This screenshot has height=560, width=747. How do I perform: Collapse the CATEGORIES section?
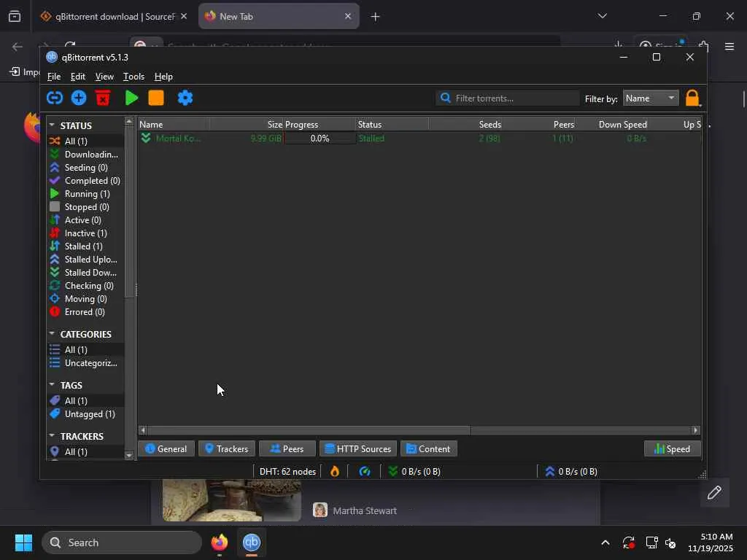click(52, 334)
